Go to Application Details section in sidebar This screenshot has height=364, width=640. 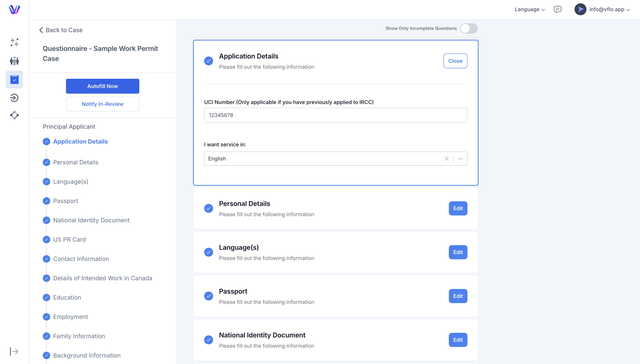(80, 142)
